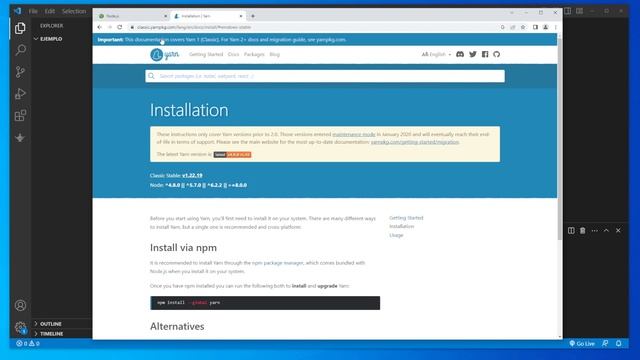
Task: Open the Source Control view
Action: (x=20, y=72)
